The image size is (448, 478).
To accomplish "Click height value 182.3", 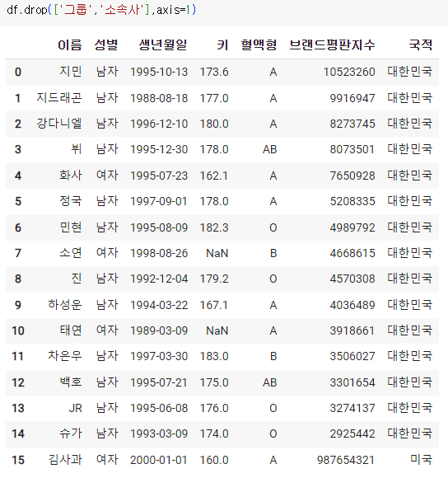I will (214, 227).
